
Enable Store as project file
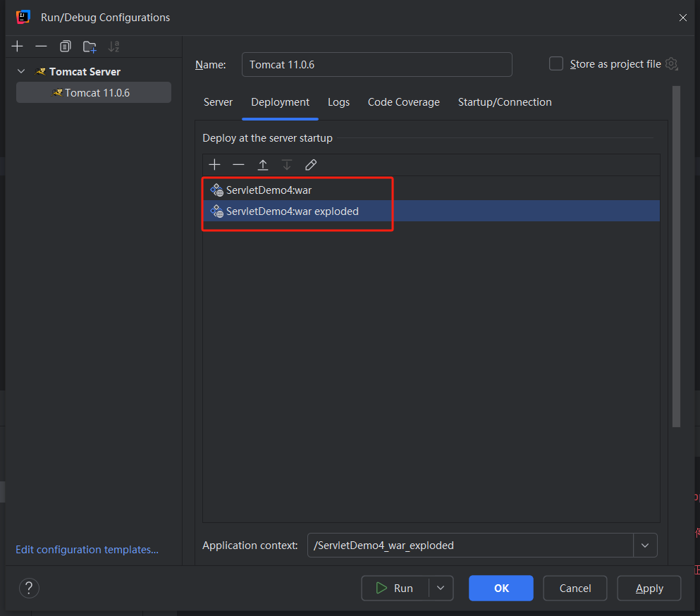pyautogui.click(x=555, y=64)
